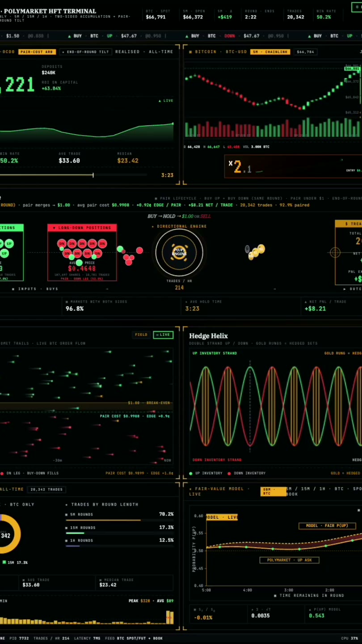The image size is (362, 644).
Task: Click the 20,342 TRADES badge
Action: coord(46,489)
